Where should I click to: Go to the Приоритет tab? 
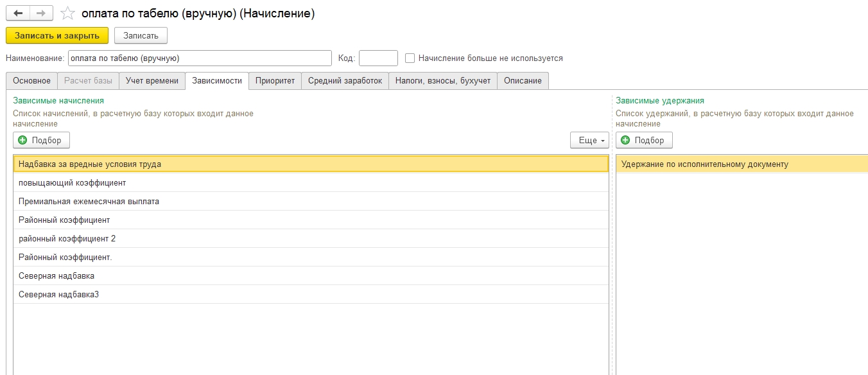point(275,81)
